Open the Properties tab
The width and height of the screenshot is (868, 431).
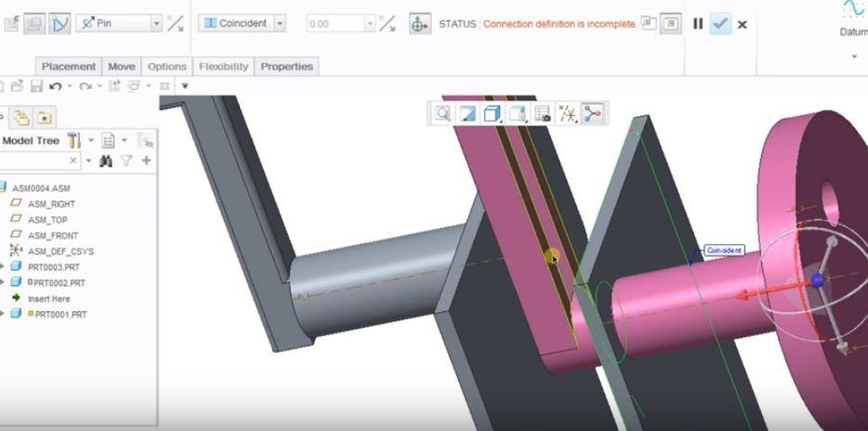287,66
